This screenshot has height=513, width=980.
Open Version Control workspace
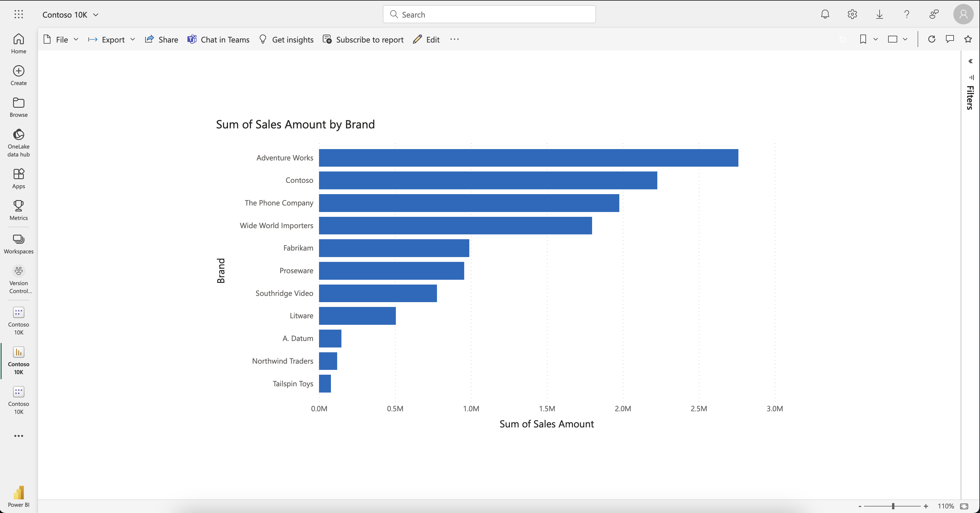tap(19, 279)
